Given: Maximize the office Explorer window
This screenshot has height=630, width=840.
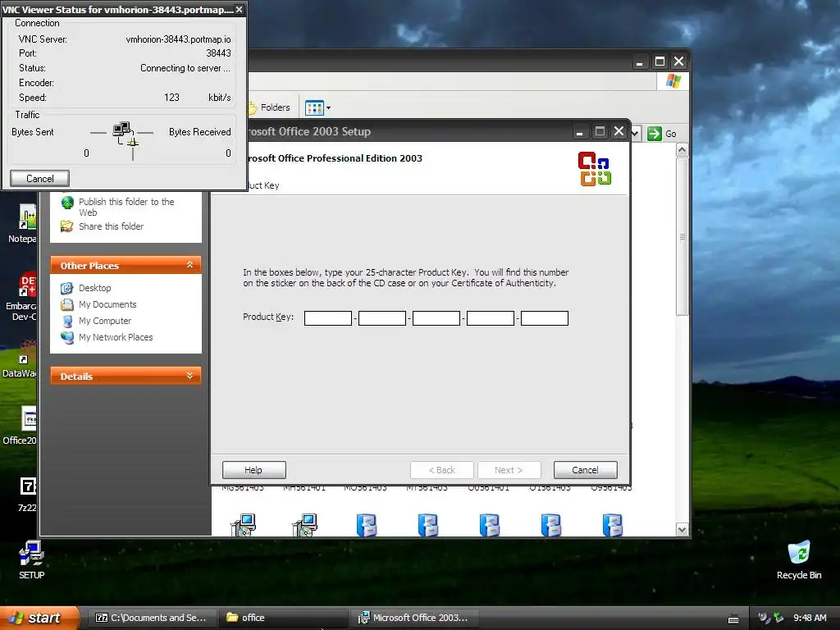Looking at the screenshot, I should coord(660,62).
